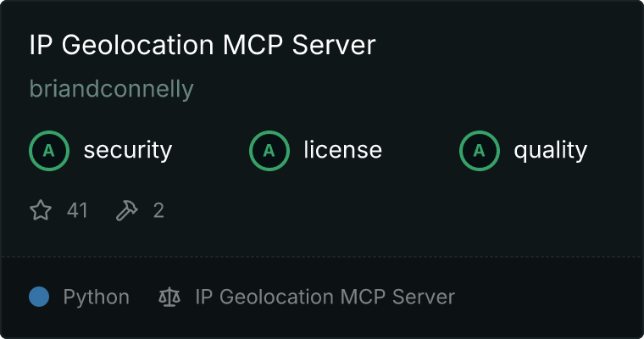Open the briandconnelly author link

pos(111,89)
